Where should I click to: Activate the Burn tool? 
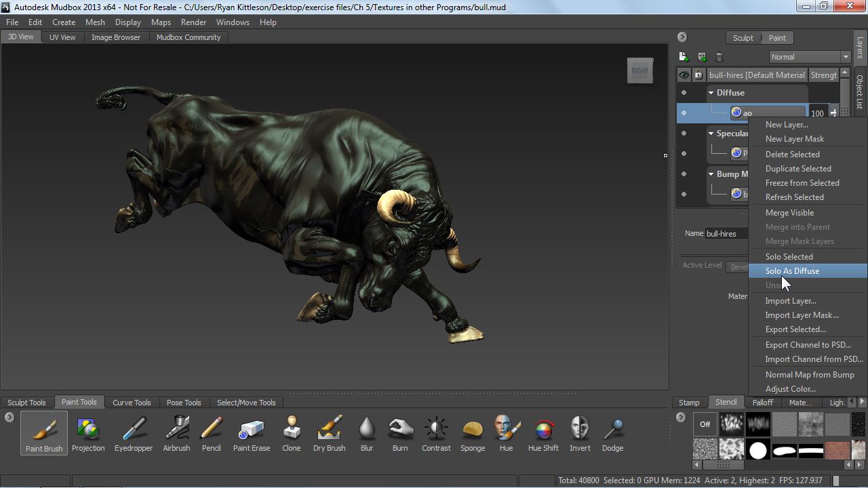pyautogui.click(x=400, y=434)
